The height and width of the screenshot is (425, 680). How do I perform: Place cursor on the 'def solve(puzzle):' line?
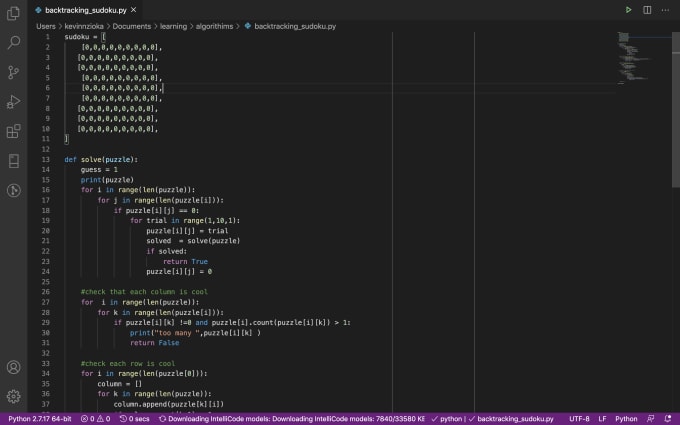[101, 160]
